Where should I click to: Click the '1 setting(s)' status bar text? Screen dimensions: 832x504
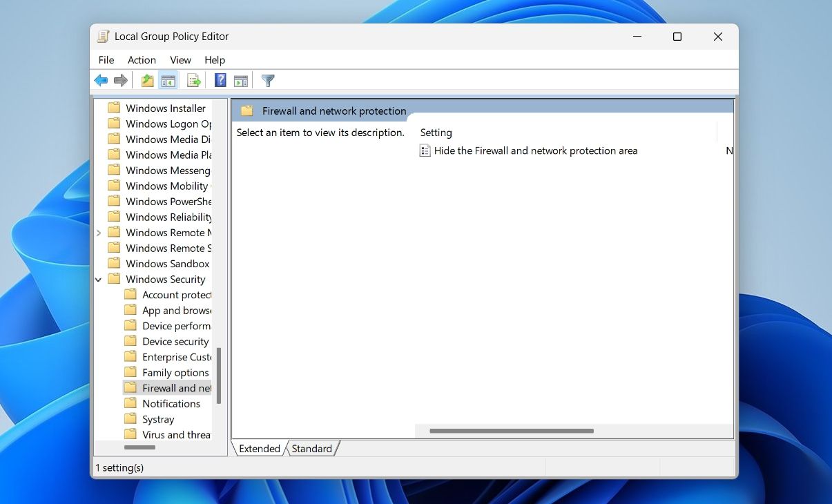point(119,468)
